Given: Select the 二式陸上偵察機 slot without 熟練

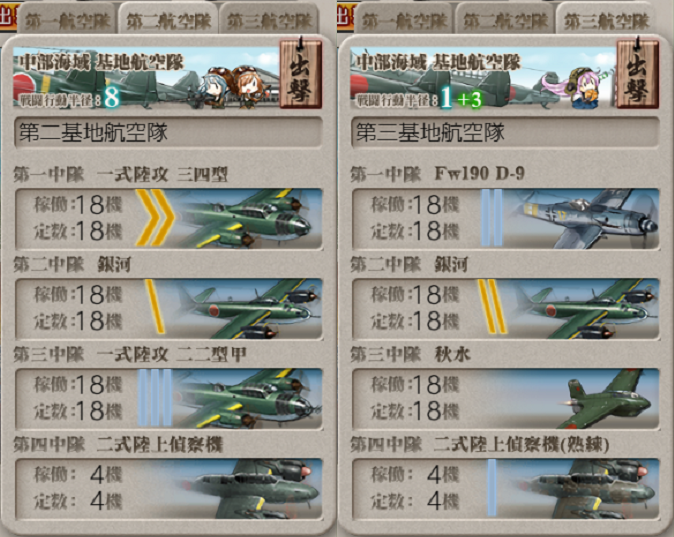Looking at the screenshot, I should (168, 489).
